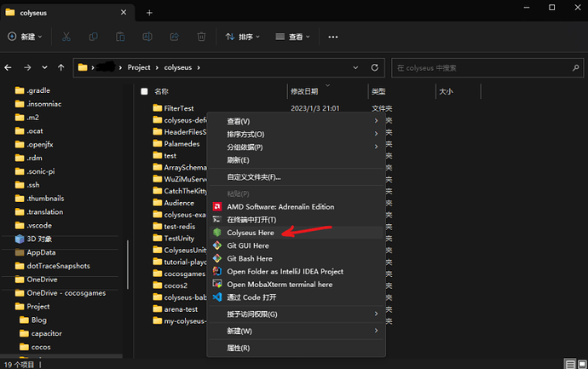Open the 查看 view dropdown in toolbar
Image resolution: width=588 pixels, height=369 pixels.
click(x=292, y=37)
